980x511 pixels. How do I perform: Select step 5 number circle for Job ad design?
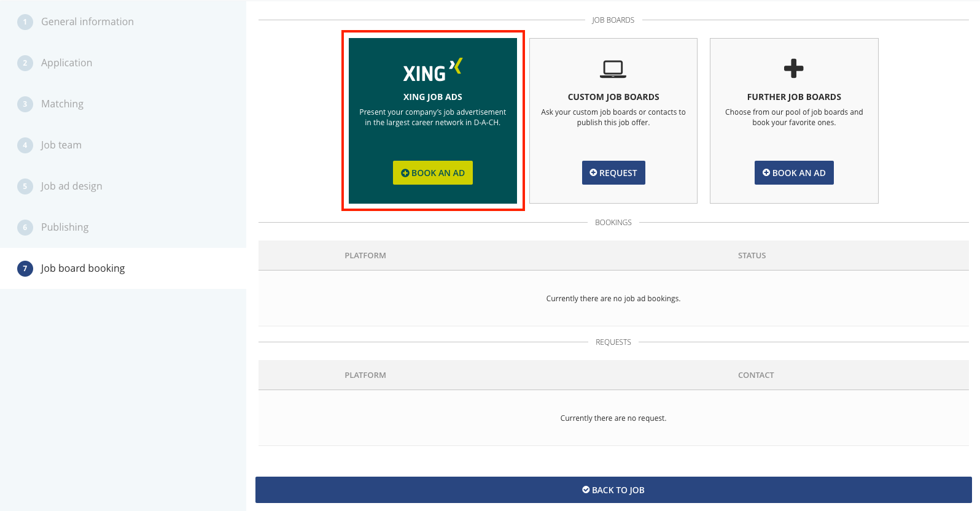25,186
